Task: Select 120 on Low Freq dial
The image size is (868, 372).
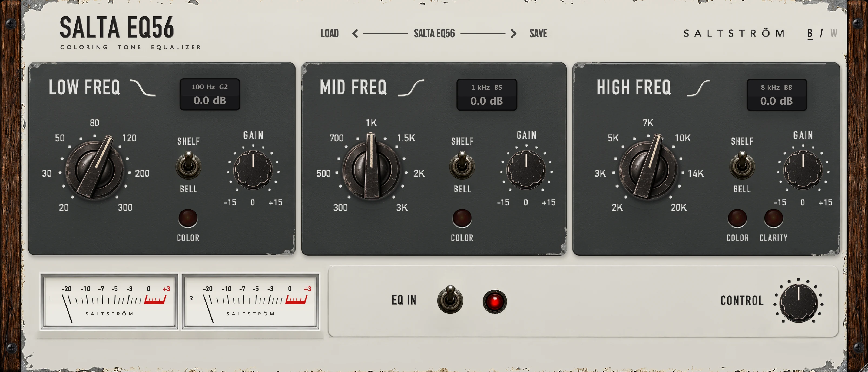Action: 130,138
